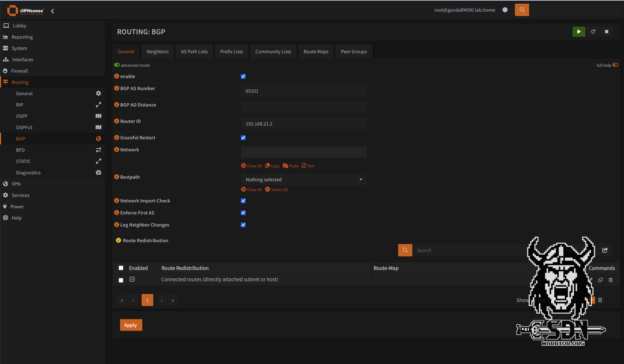This screenshot has width=624, height=364.
Task: Uncheck the Graceful Restart checkbox
Action: click(x=243, y=138)
